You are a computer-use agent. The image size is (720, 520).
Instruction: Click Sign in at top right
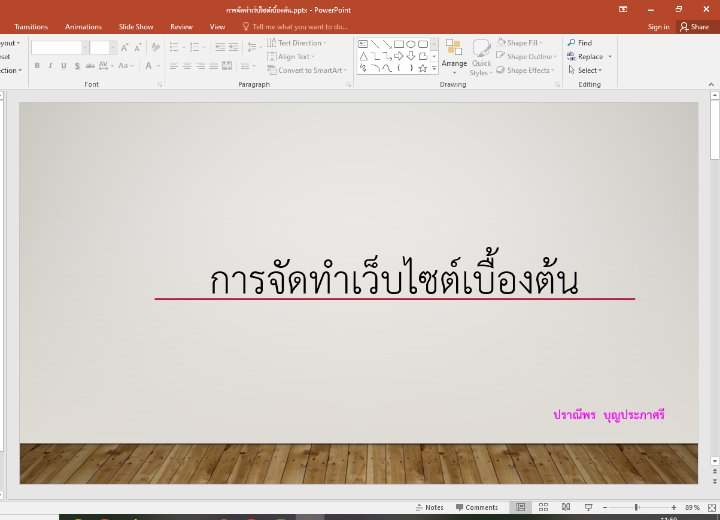658,27
